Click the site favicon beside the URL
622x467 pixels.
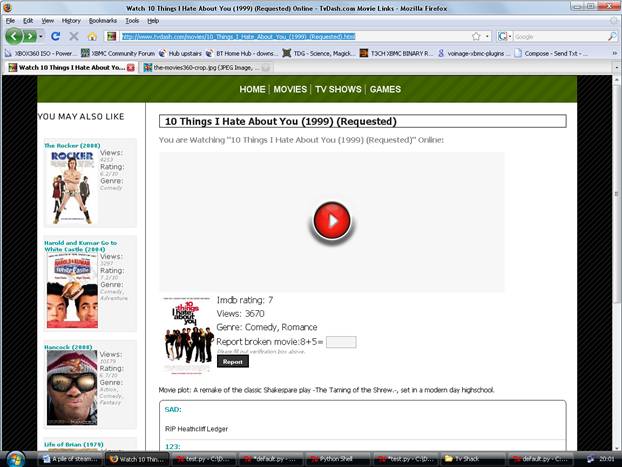[111, 37]
